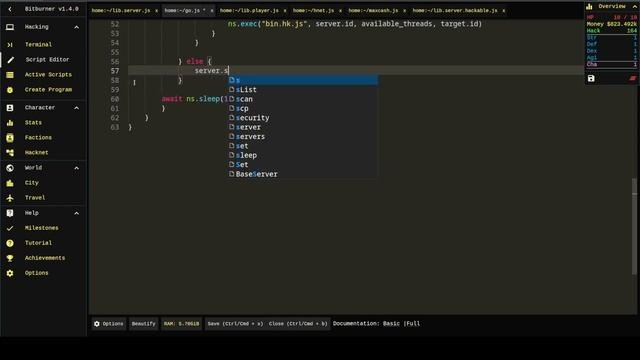Close the lib.server.js tab
The image size is (640, 360).
point(156,11)
